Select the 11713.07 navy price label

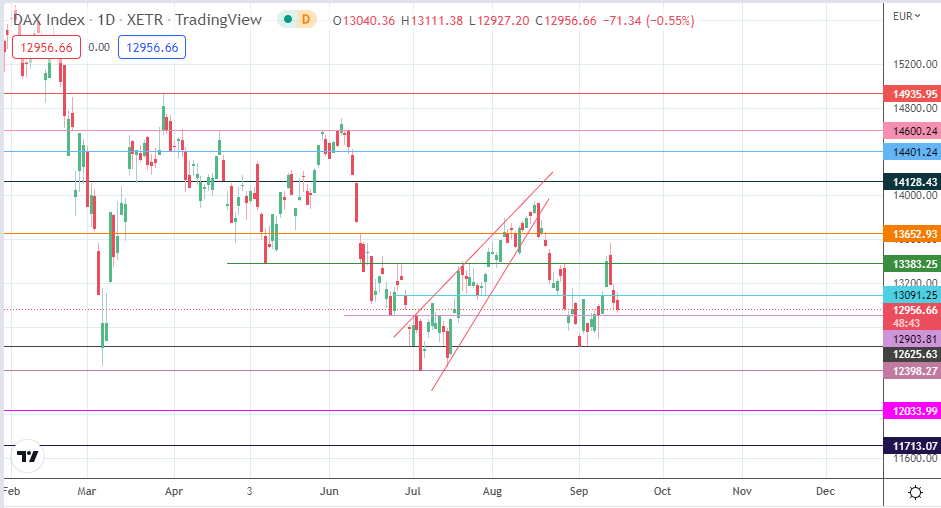tap(912, 446)
